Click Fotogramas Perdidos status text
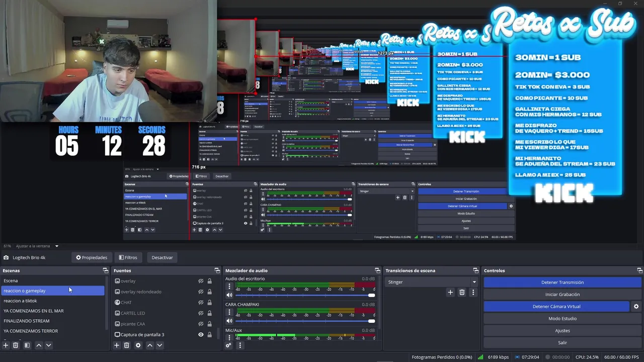Screen dimensions: 644x362 442,357
